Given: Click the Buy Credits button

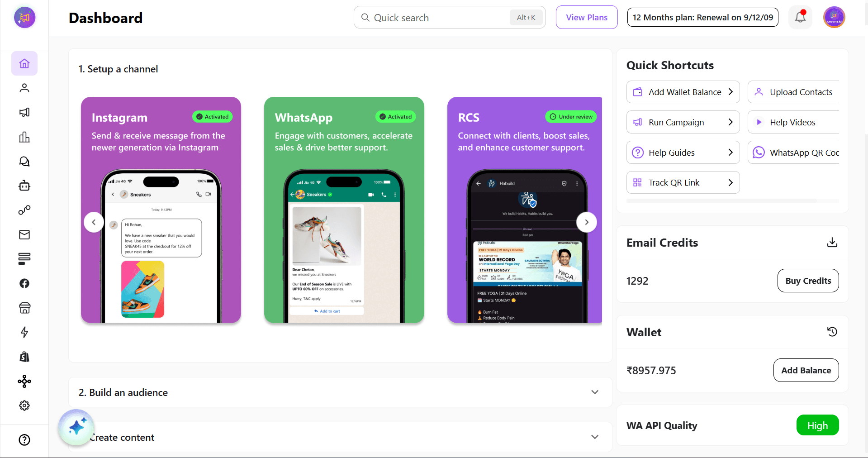Looking at the screenshot, I should point(808,281).
